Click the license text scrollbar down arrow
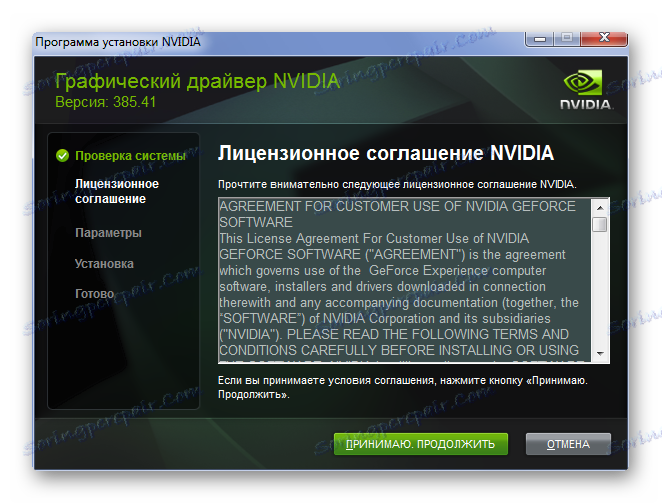The width and height of the screenshot is (662, 504). [x=600, y=354]
